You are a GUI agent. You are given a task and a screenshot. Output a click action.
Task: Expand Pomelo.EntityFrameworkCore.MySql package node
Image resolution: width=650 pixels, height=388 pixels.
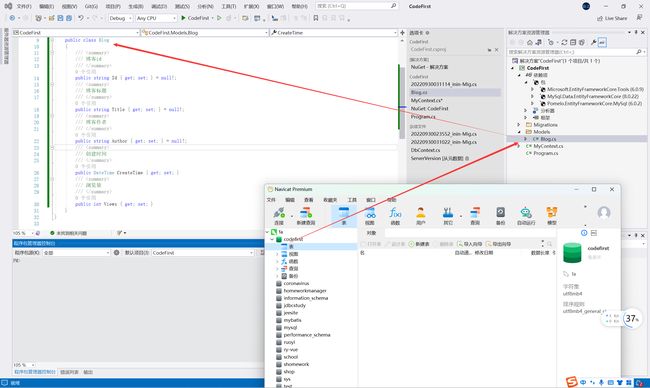(533, 103)
